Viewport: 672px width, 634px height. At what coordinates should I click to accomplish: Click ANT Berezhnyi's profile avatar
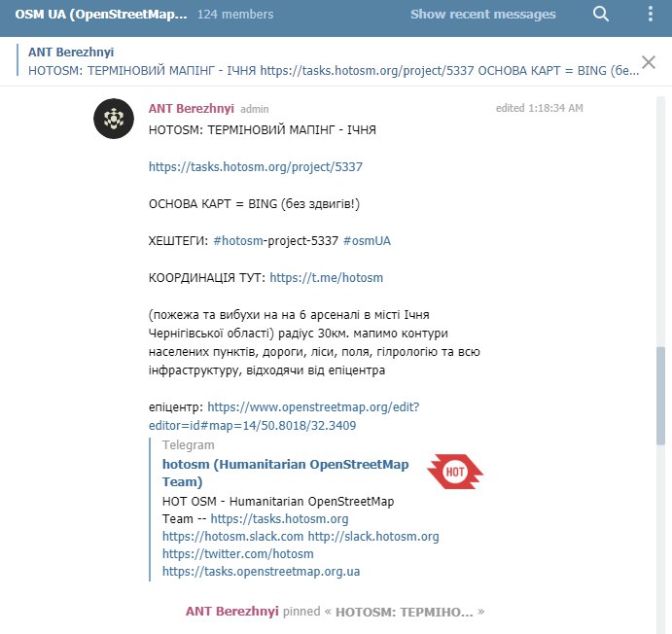[x=114, y=119]
